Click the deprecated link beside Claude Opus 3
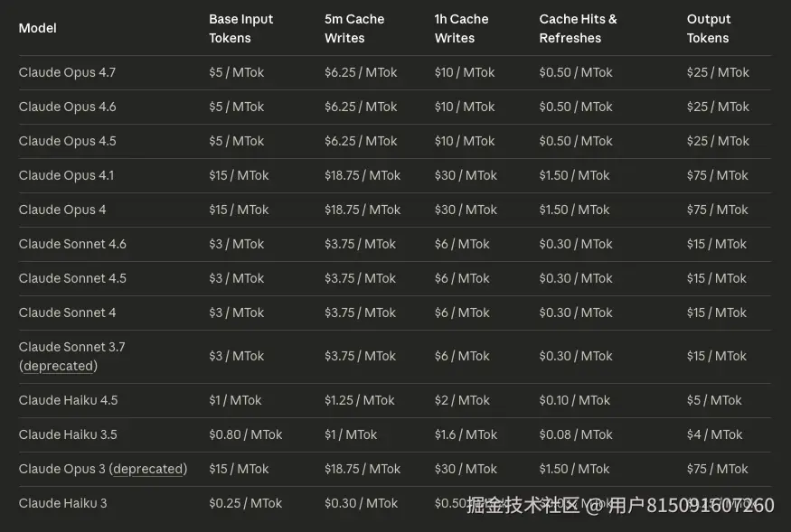The image size is (791, 532). [150, 469]
